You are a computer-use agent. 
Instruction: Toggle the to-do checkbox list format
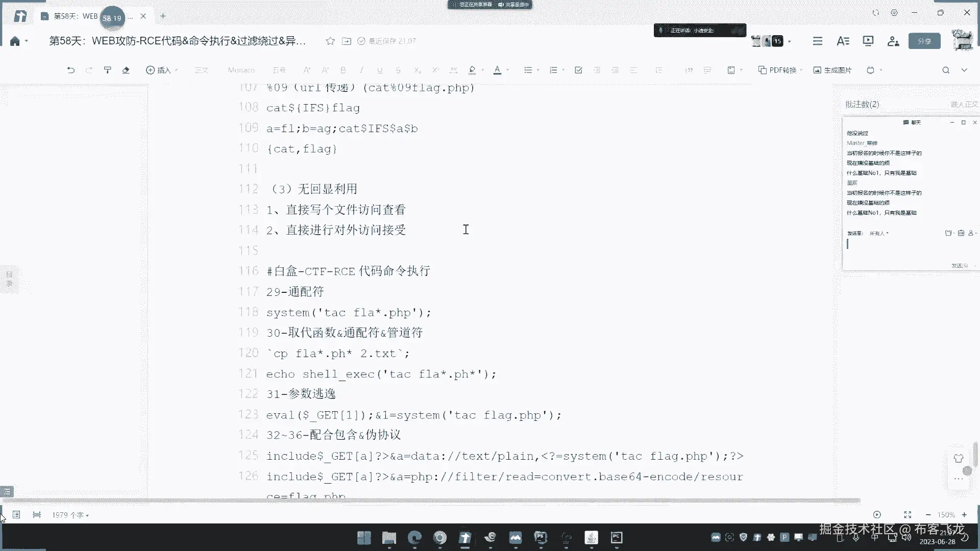point(578,70)
